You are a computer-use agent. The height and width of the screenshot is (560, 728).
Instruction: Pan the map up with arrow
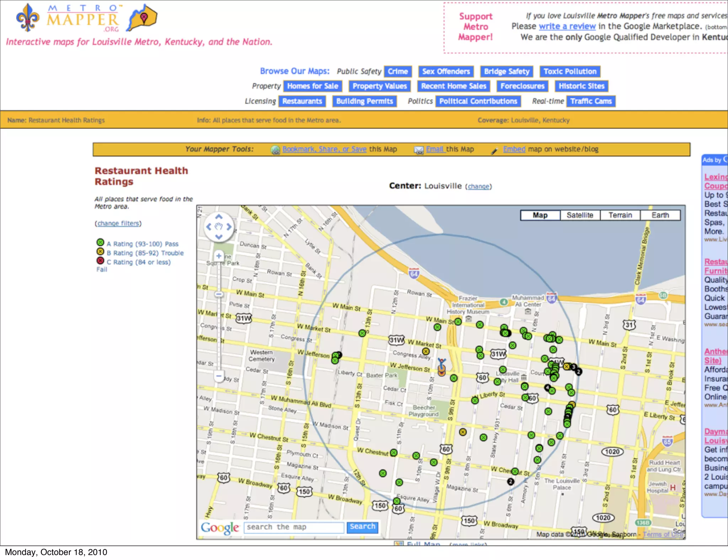pyautogui.click(x=219, y=216)
